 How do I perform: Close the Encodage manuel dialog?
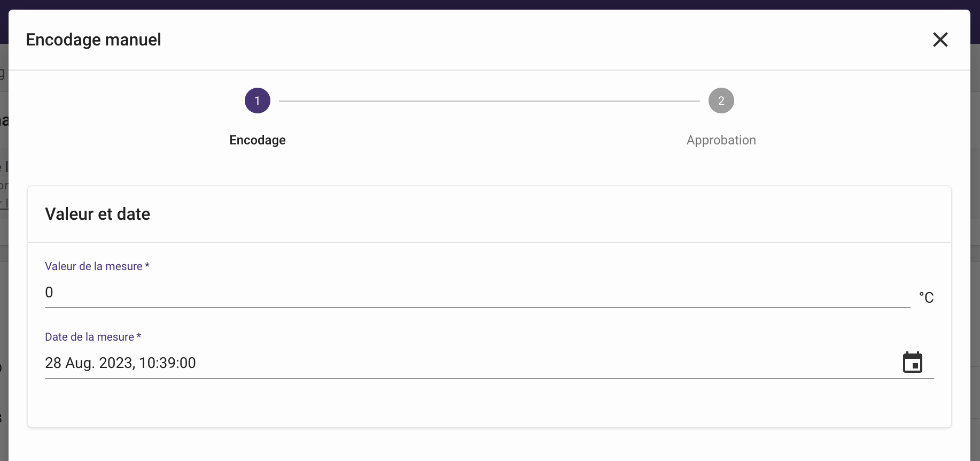point(940,40)
